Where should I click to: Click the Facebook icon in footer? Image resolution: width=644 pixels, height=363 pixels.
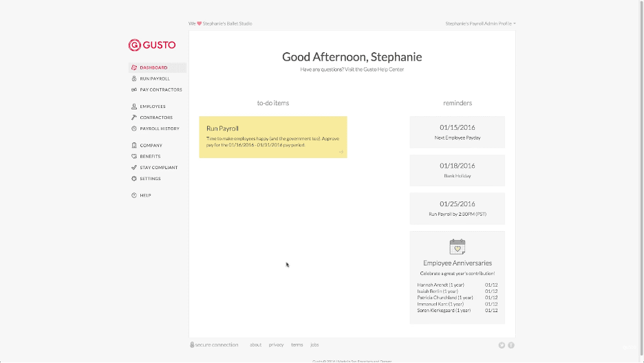pos(511,345)
